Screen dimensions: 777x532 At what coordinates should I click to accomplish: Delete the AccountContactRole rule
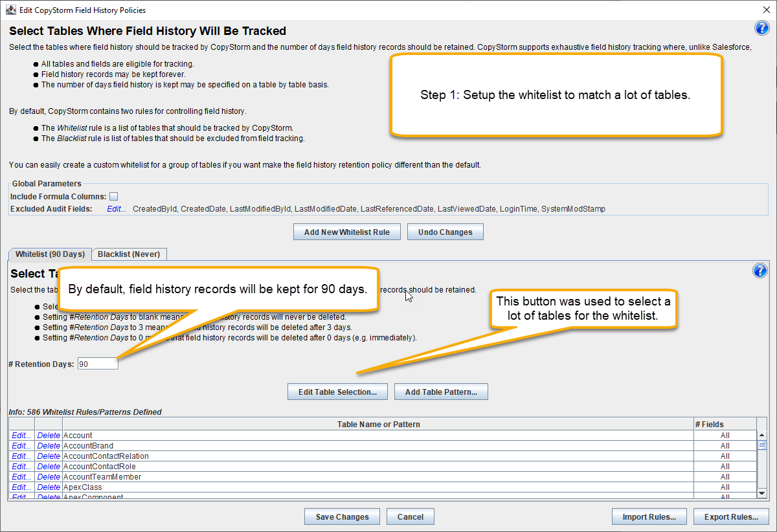coord(49,467)
